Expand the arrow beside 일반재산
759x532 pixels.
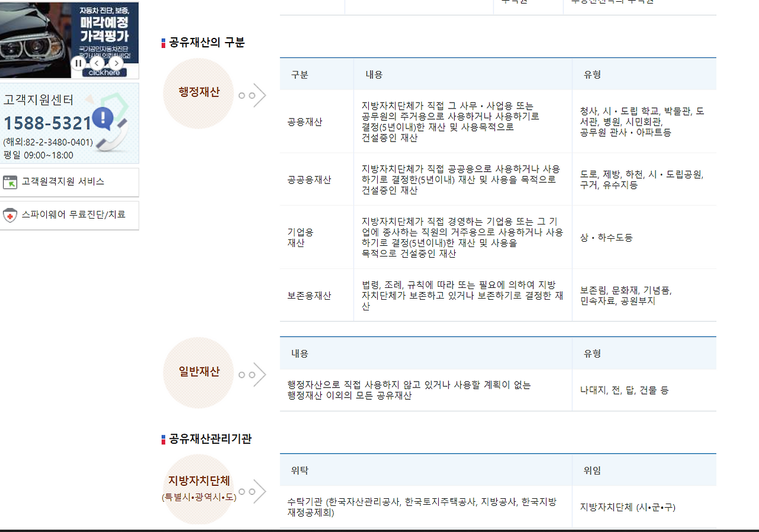[259, 373]
